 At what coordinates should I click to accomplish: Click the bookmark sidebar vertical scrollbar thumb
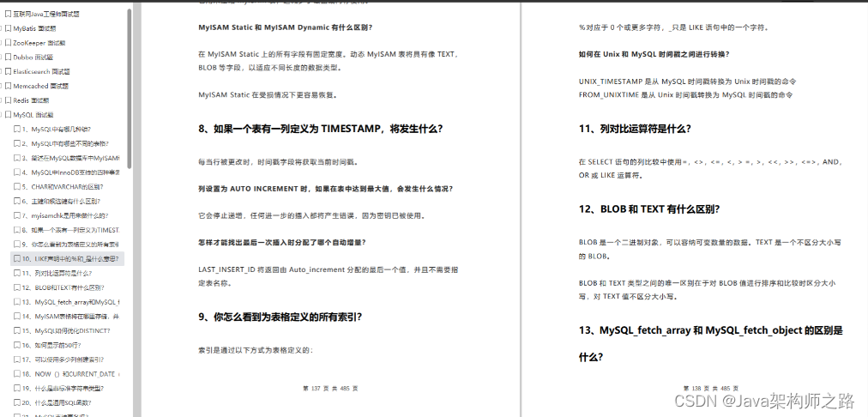(x=130, y=88)
